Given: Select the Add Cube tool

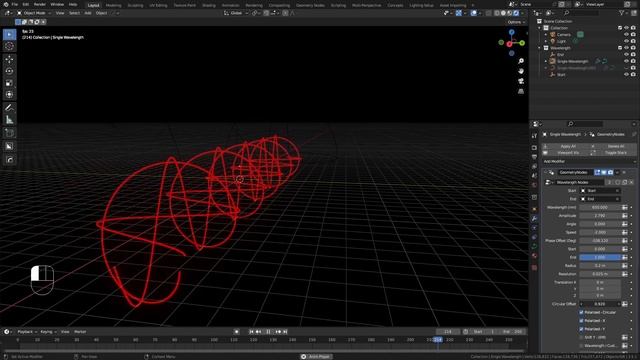Looking at the screenshot, I should pyautogui.click(x=9, y=133).
